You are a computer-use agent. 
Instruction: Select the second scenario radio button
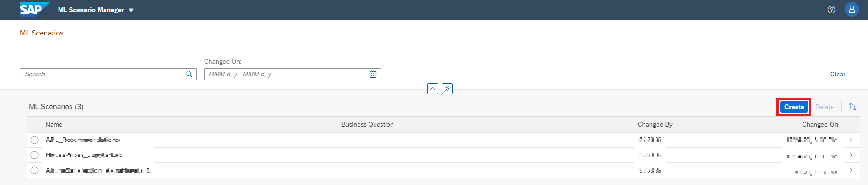click(35, 155)
